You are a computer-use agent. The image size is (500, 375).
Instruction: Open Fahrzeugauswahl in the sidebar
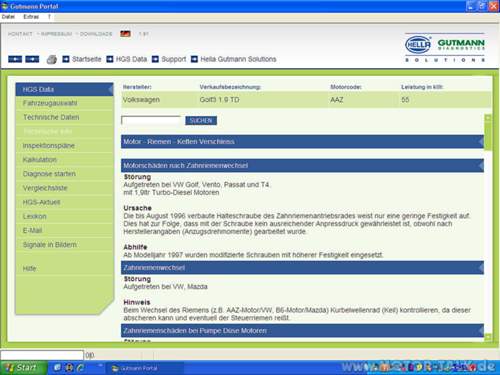(x=64, y=103)
